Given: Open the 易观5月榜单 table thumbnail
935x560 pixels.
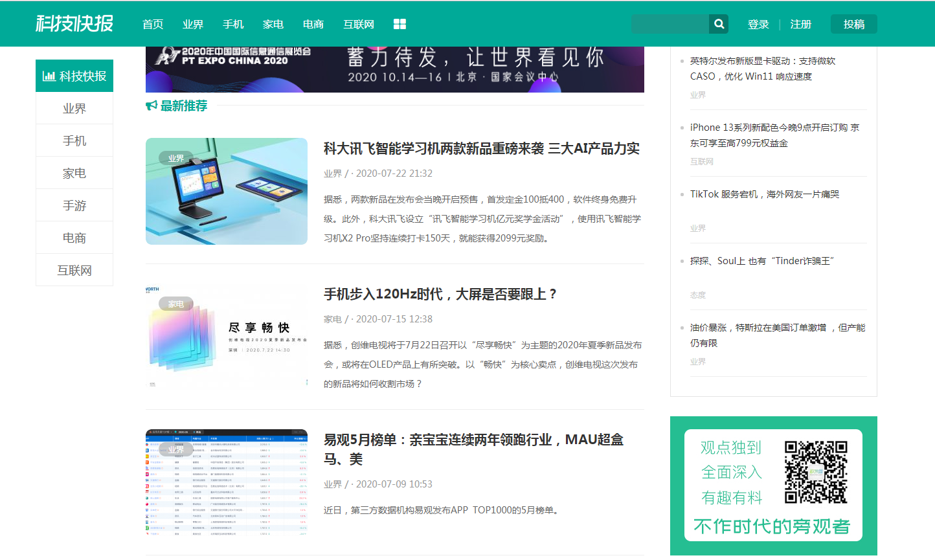Looking at the screenshot, I should point(227,482).
